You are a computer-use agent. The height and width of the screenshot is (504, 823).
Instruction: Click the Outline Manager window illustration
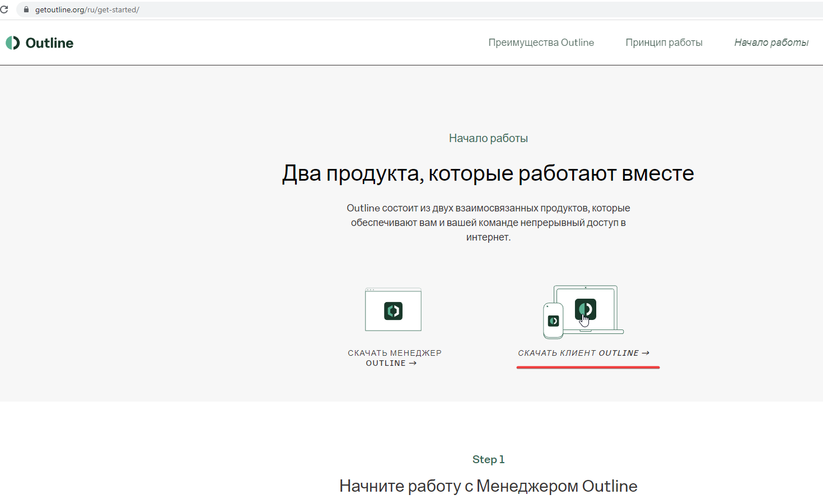(393, 310)
